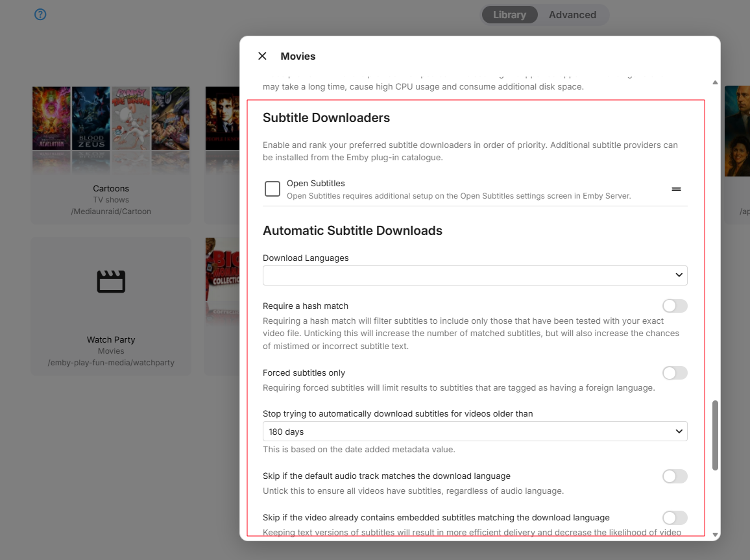Toggle Forced subtitles only switch
The width and height of the screenshot is (750, 560).
[x=674, y=373]
